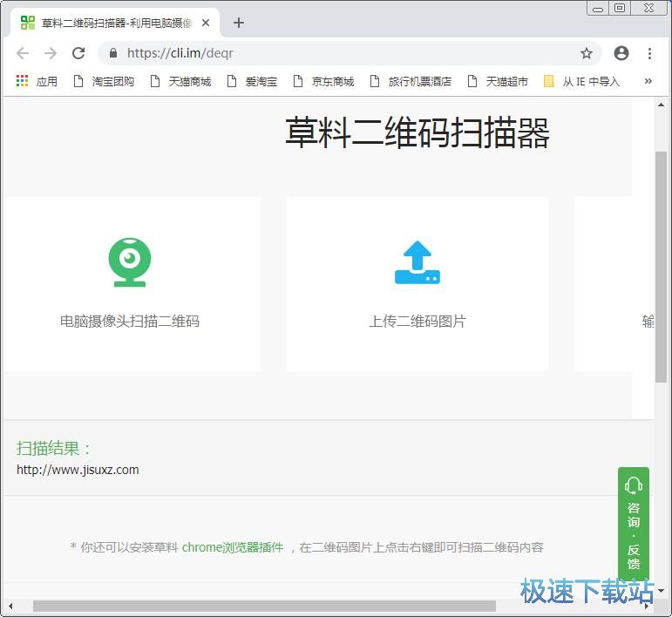This screenshot has width=672, height=617.
Task: Open the 应用 apps grid shortcut
Action: pos(37,81)
